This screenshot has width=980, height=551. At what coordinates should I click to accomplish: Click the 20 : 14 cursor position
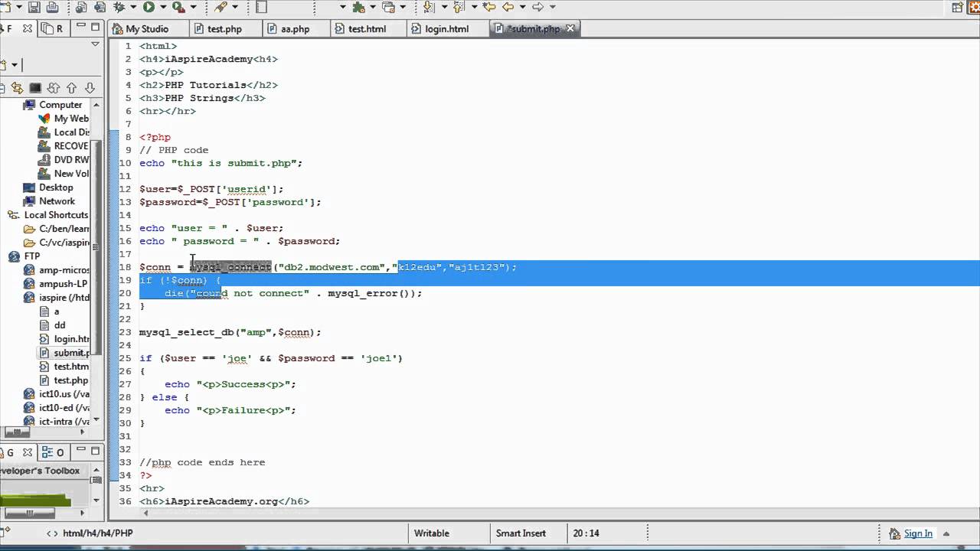[586, 533]
